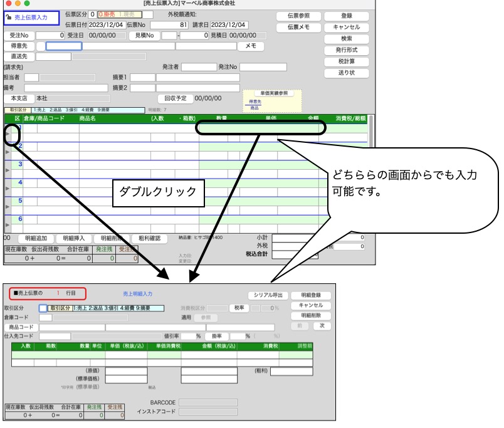This screenshot has height=428, width=504.
Task: Click 粗利確認 button
Action: coord(149,238)
